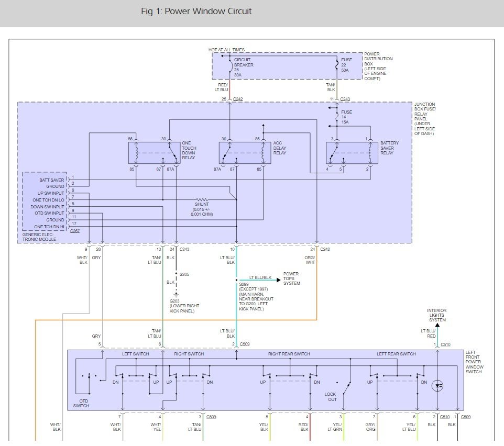The width and height of the screenshot is (504, 446).
Task: Click the 'WHT/YEL' wire label
Action: pos(156,427)
